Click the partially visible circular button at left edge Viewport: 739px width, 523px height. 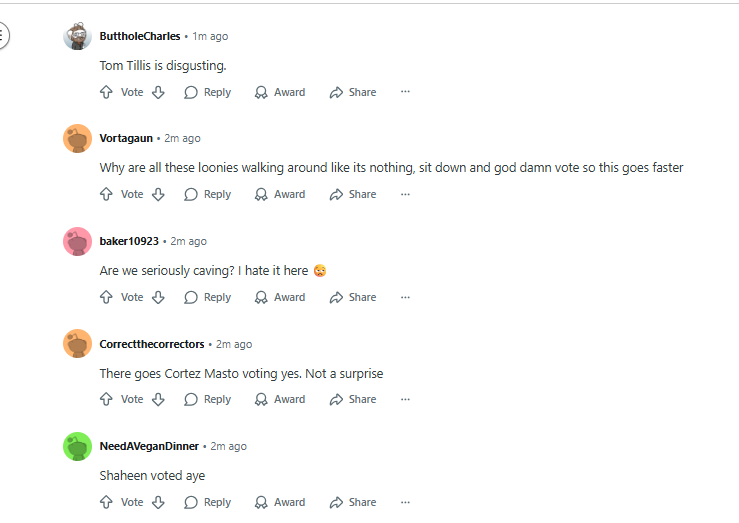click(3, 35)
